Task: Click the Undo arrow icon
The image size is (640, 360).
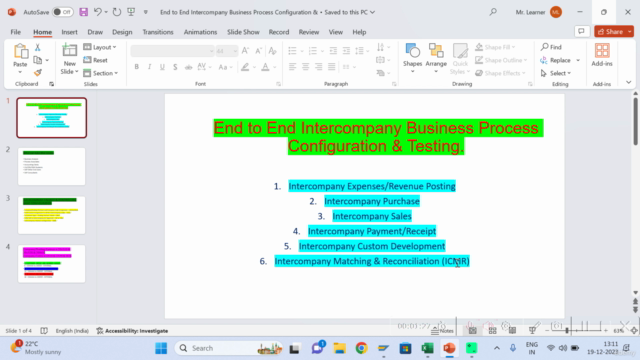Action: pyautogui.click(x=98, y=12)
